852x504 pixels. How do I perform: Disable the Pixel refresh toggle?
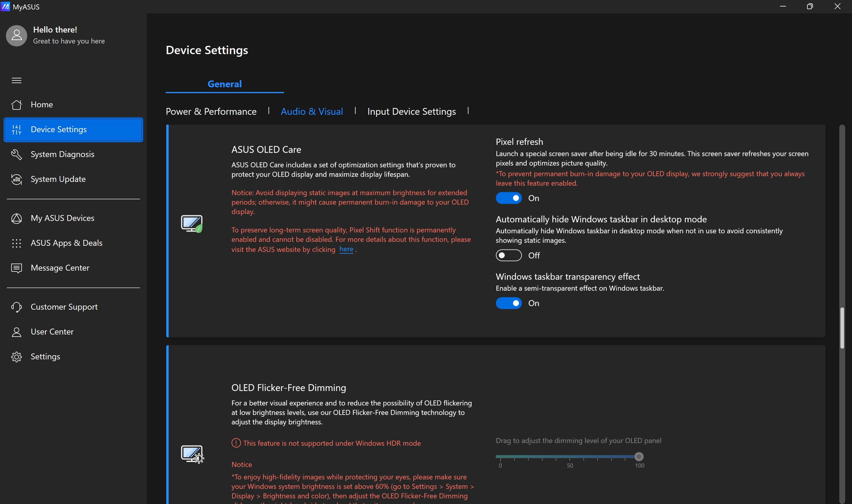pyautogui.click(x=508, y=198)
